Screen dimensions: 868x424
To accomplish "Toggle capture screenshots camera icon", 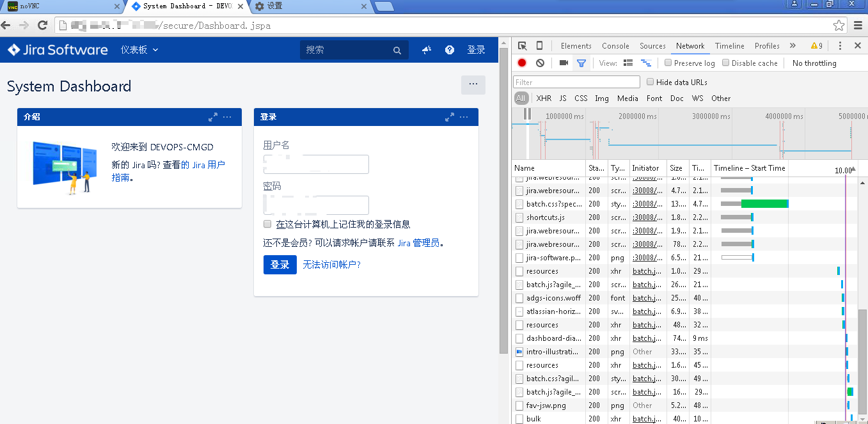I will (564, 63).
